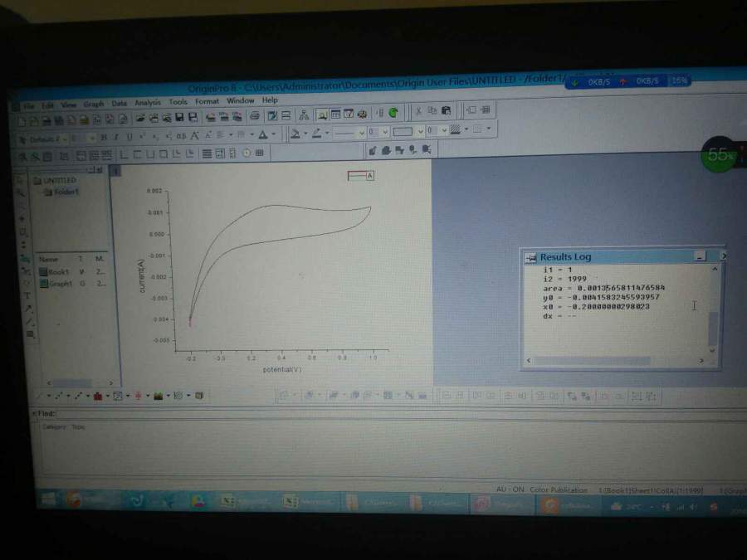Open the Tools menu
Screen dimensions: 747x560
pos(178,102)
